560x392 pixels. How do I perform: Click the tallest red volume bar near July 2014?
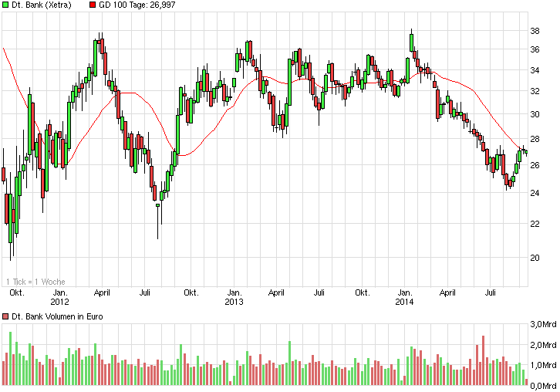[x=483, y=360]
